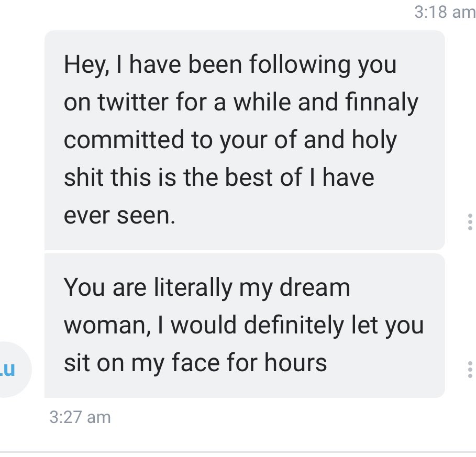
Task: Click the word 'holy' in first message
Action: click(374, 141)
